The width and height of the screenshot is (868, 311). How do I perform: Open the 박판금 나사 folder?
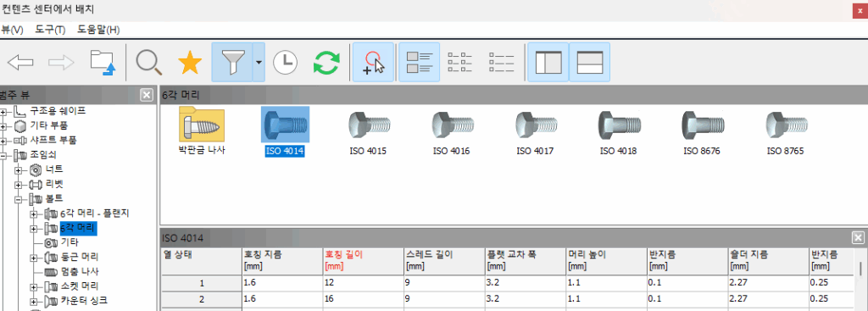tap(202, 131)
